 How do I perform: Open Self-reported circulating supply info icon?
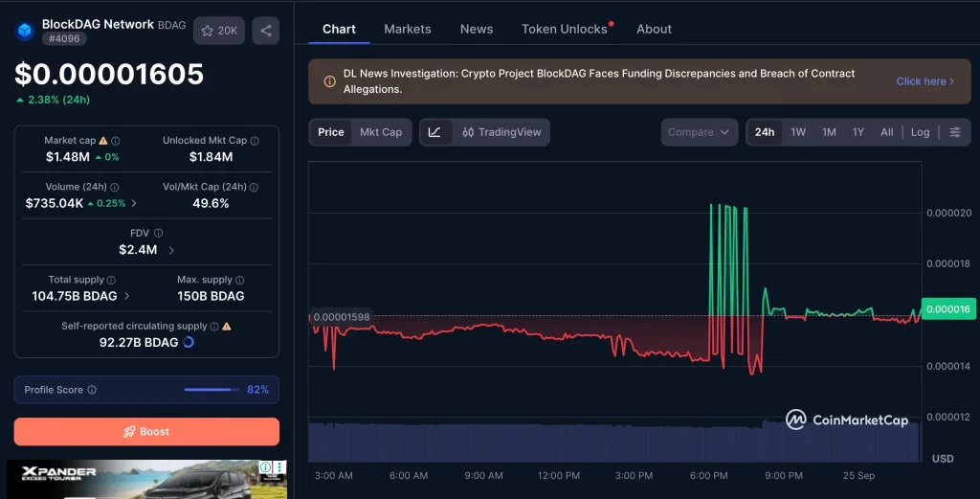point(214,327)
